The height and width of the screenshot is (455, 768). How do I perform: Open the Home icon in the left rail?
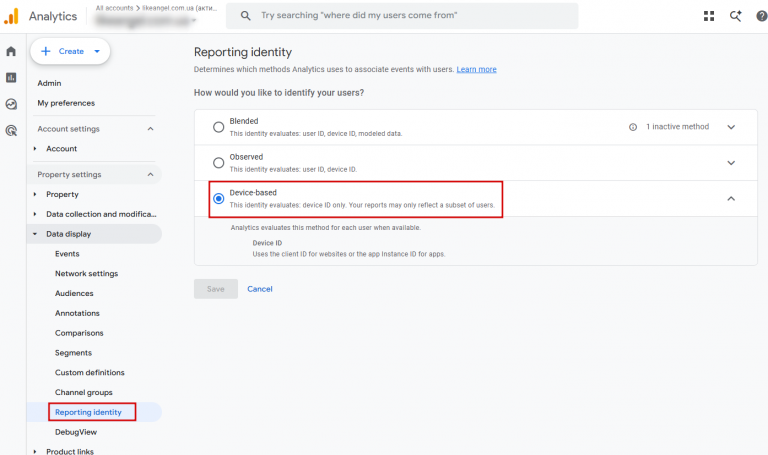pos(11,51)
